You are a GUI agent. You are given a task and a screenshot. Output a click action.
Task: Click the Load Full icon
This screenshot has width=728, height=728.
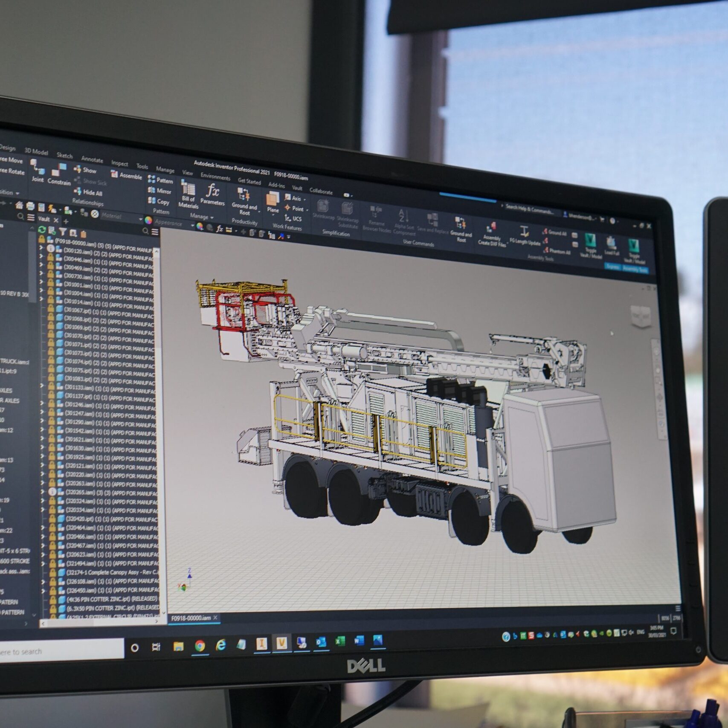[612, 247]
